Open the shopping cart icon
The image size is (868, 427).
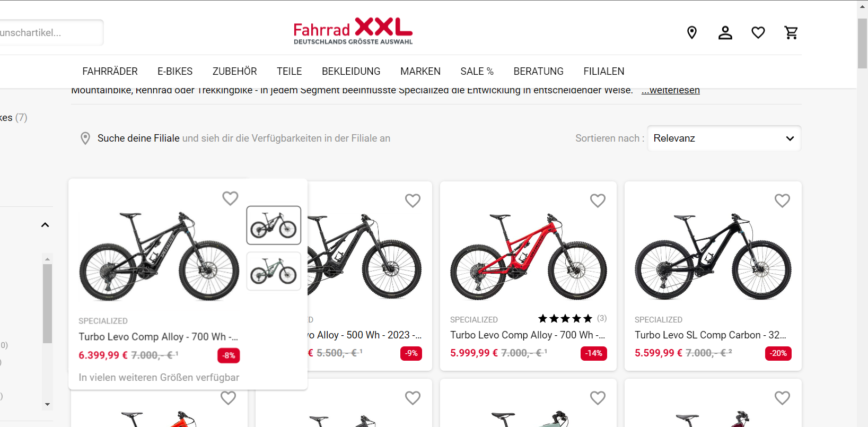pos(791,33)
